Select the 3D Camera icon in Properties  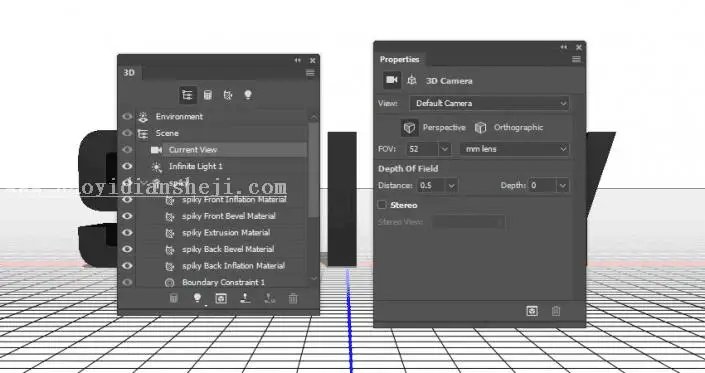click(392, 80)
